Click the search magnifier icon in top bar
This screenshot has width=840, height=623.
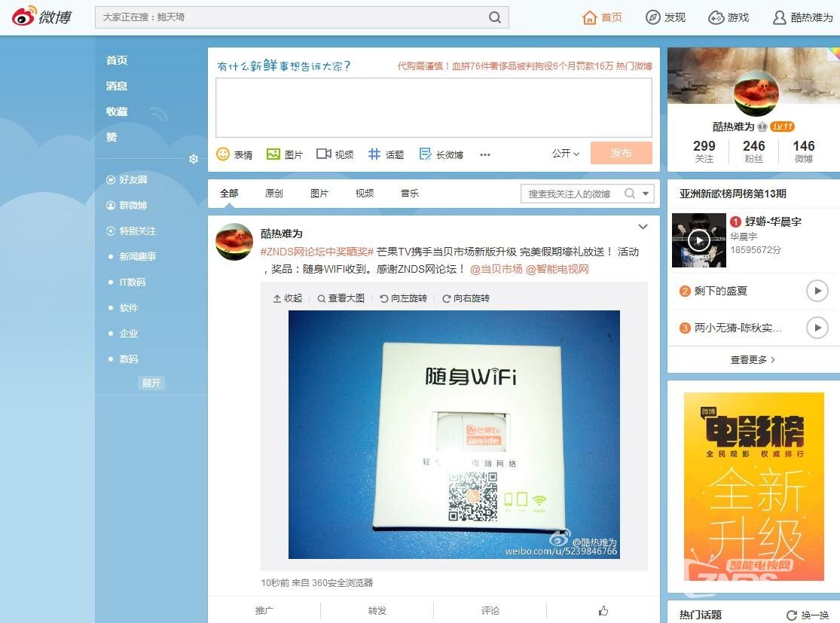click(x=495, y=17)
